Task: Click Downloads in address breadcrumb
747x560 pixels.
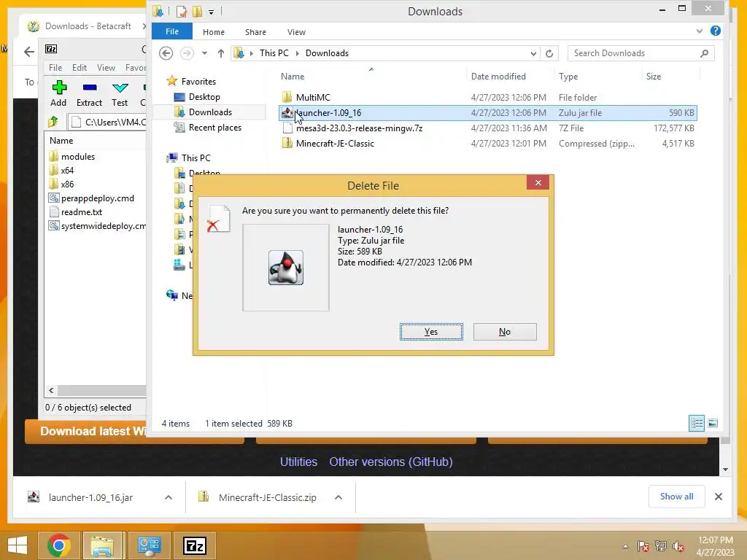Action: click(x=327, y=53)
